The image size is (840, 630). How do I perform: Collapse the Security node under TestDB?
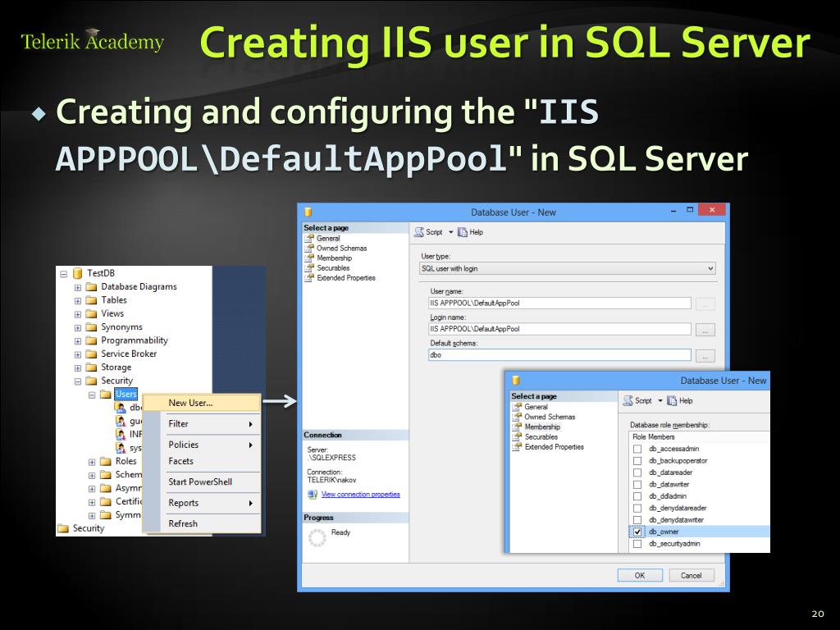[78, 381]
